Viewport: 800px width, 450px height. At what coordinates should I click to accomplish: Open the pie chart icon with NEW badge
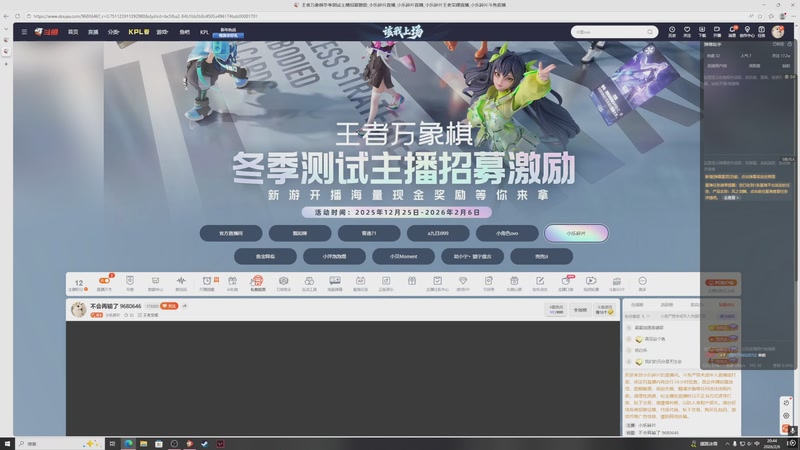click(565, 283)
